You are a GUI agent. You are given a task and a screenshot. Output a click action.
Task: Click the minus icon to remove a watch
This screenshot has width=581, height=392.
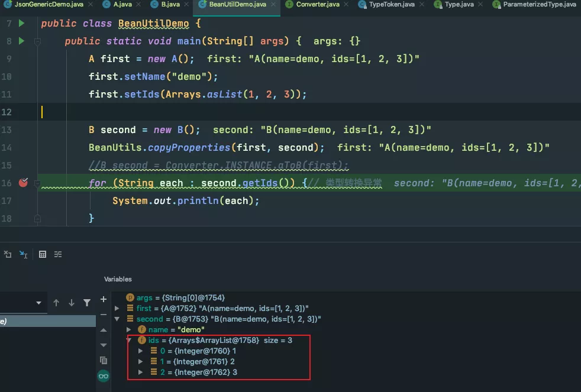click(x=104, y=314)
